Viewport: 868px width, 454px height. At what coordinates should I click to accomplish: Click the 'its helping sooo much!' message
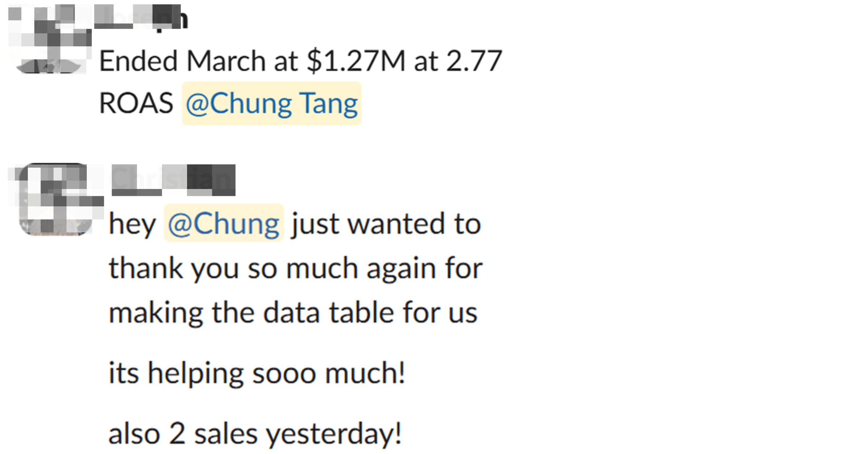pyautogui.click(x=257, y=373)
